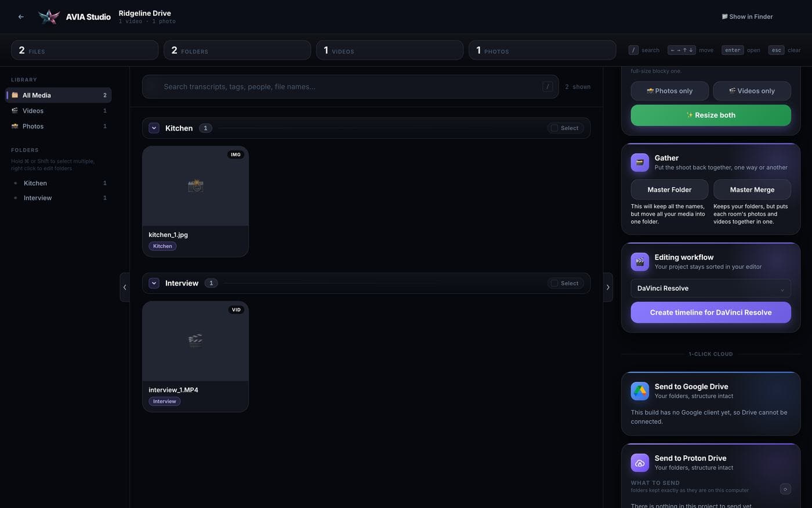Click the 2 Folders stat card
The width and height of the screenshot is (812, 508).
coord(237,50)
